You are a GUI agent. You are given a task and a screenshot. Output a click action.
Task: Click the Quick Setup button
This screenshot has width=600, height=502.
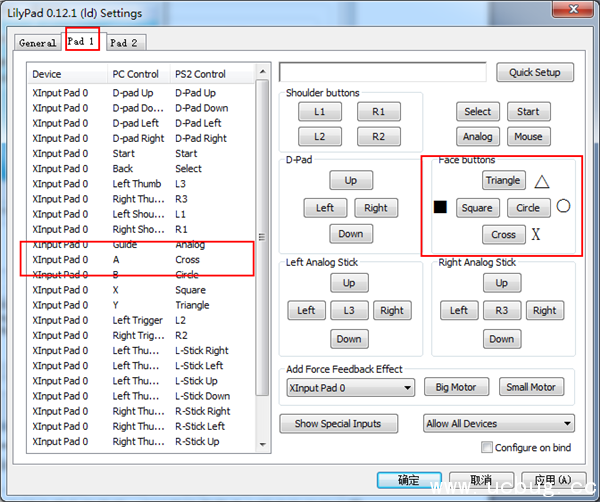535,72
